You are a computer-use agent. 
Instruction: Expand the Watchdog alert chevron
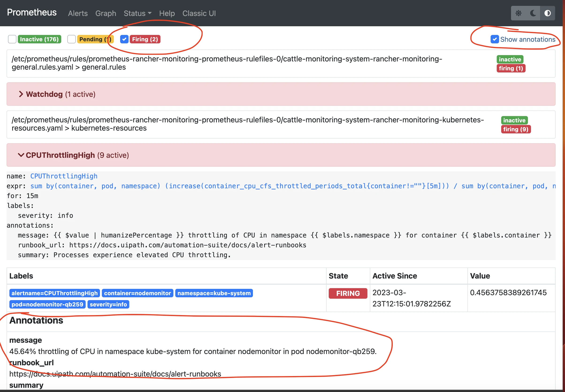21,94
